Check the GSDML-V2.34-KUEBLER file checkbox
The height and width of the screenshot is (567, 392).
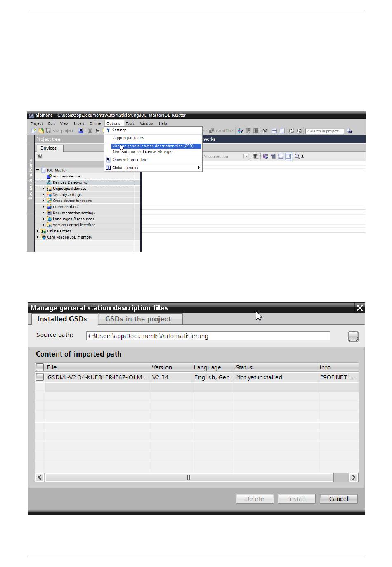tap(40, 377)
